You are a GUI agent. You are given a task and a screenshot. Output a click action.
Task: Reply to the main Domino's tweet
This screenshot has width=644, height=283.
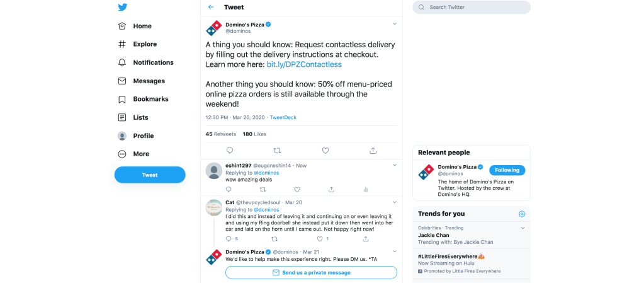(x=230, y=151)
